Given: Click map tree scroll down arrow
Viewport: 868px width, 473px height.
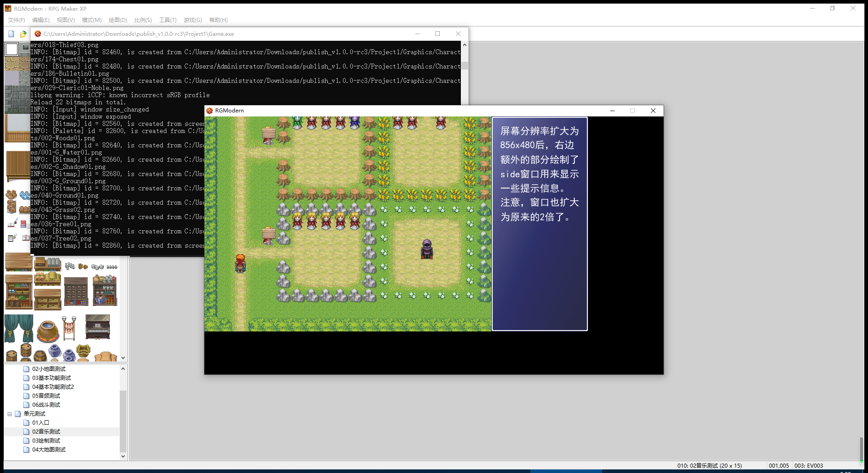Looking at the screenshot, I should 123,456.
